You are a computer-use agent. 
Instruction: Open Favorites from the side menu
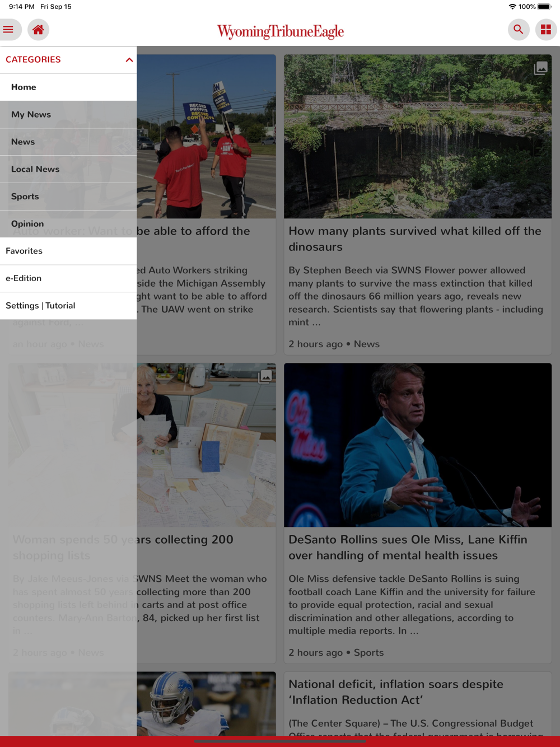coord(68,251)
